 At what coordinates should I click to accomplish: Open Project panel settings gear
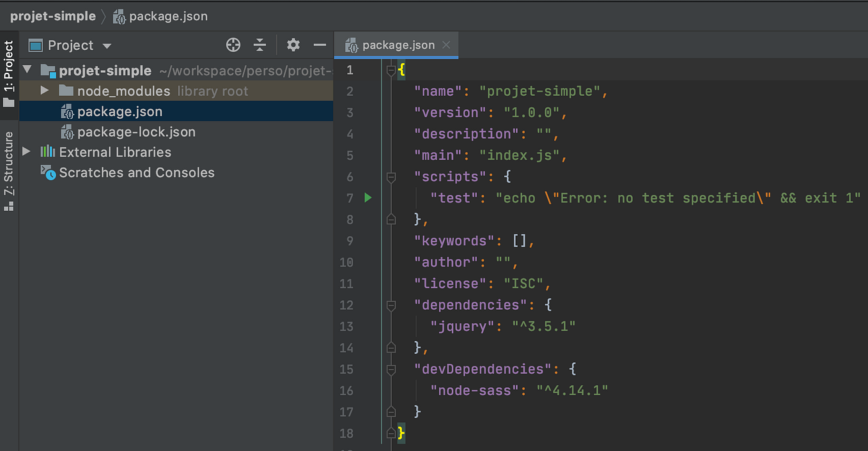(293, 45)
